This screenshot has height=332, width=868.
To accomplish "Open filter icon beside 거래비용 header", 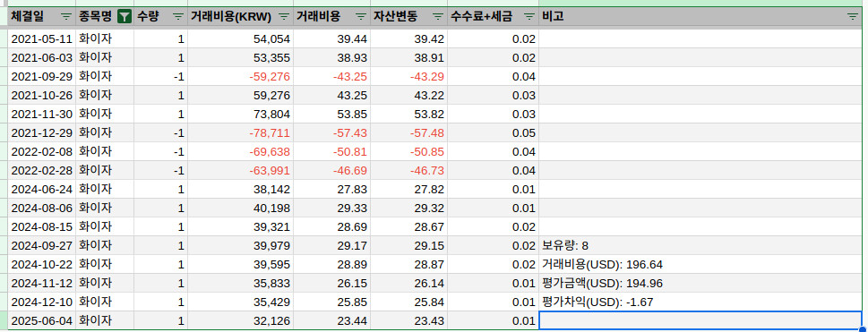I will pos(361,17).
